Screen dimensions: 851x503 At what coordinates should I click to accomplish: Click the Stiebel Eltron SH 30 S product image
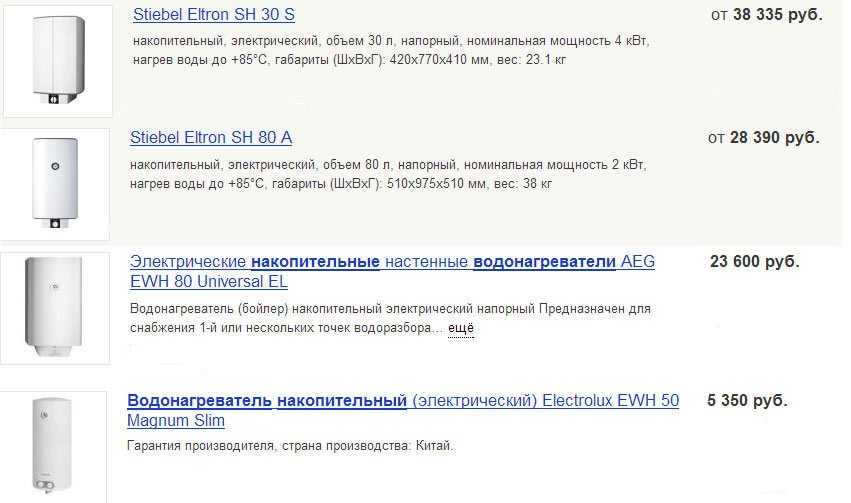pyautogui.click(x=58, y=61)
